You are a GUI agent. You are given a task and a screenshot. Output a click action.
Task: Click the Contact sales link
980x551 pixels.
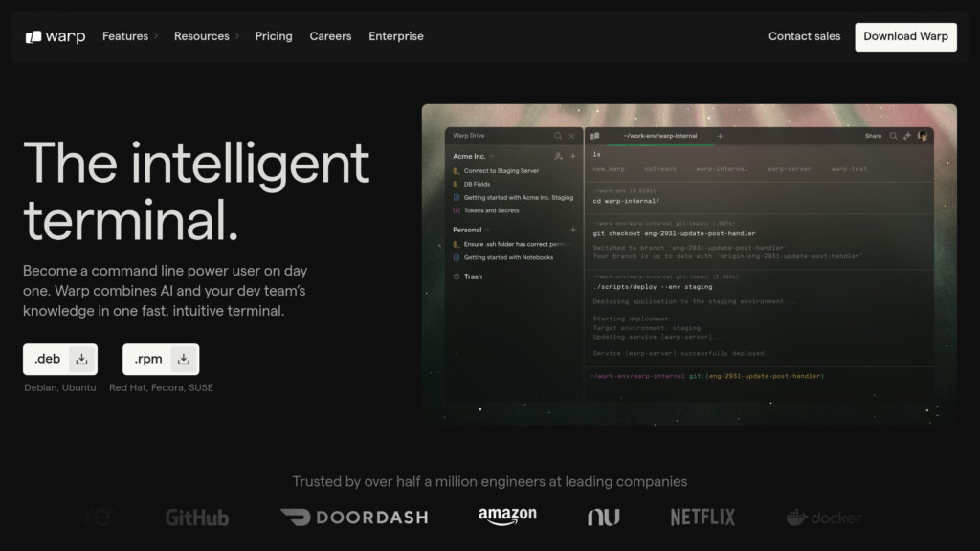click(x=804, y=36)
